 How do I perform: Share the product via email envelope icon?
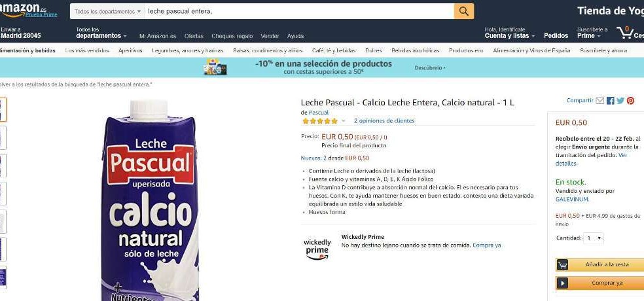[600, 101]
